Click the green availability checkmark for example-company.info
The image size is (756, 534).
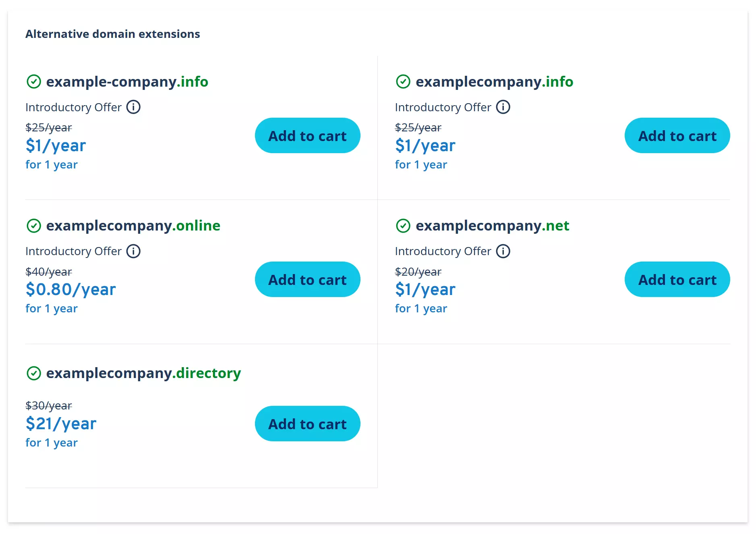[x=35, y=82]
